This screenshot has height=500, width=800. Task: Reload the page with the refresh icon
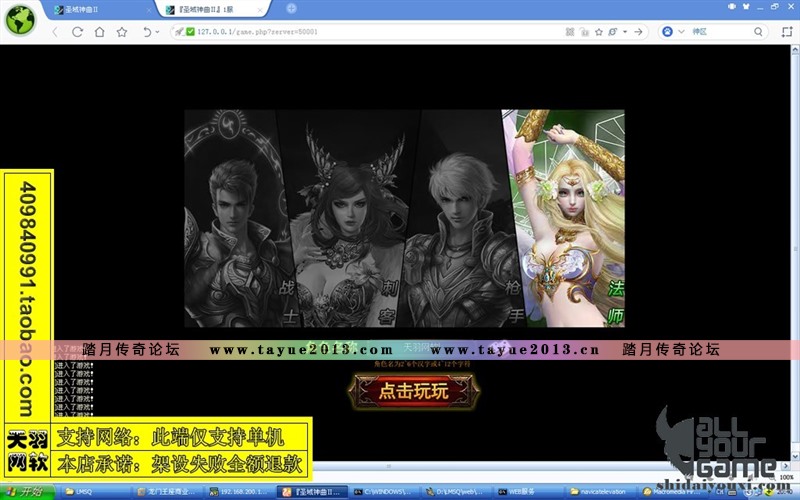click(76, 32)
